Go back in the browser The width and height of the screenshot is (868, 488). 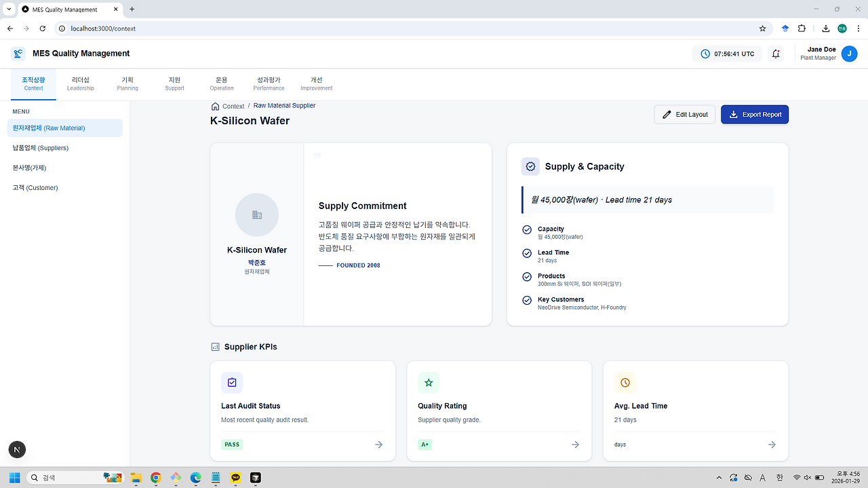coord(10,29)
